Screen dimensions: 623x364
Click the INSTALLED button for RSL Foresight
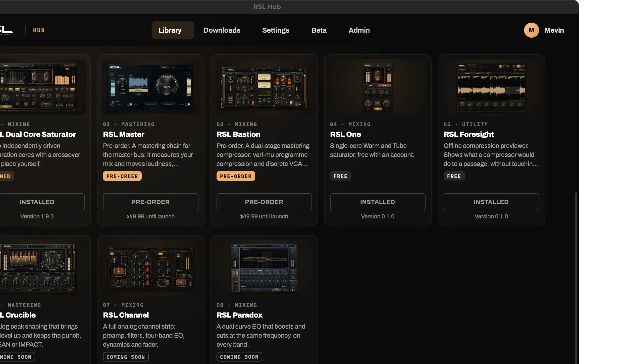pos(491,202)
